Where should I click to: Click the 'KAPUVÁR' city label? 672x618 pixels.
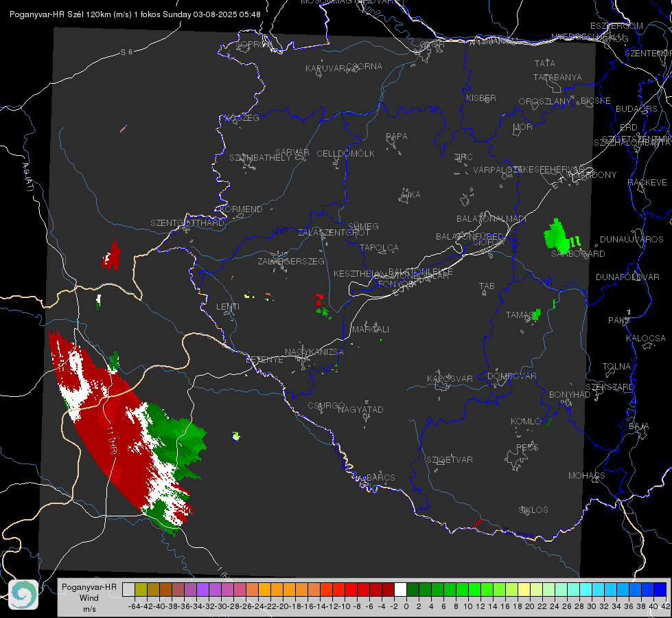(x=326, y=68)
